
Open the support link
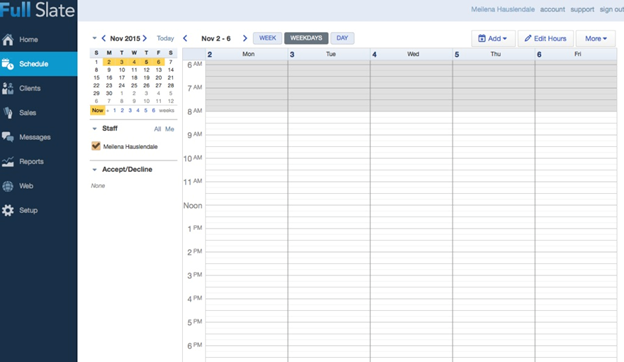click(x=582, y=9)
